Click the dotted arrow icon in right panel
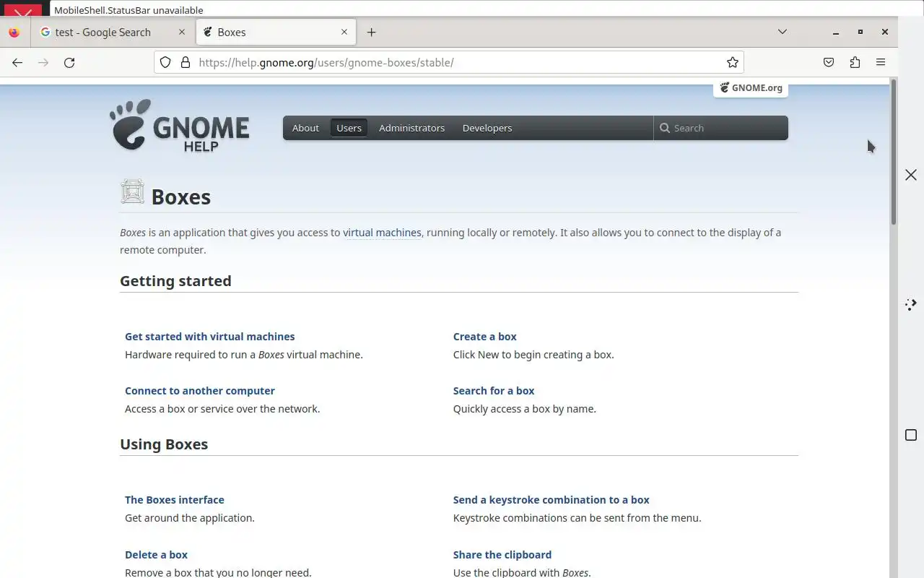Viewport: 924px width, 578px height. click(x=911, y=305)
